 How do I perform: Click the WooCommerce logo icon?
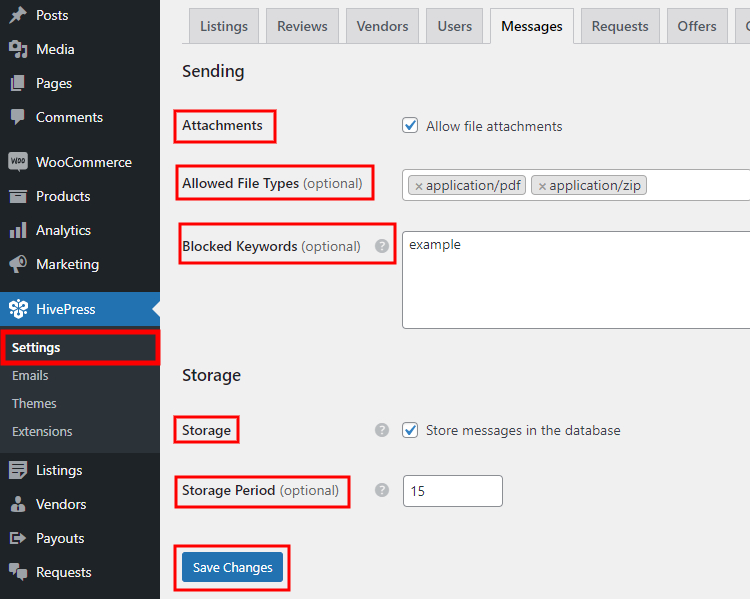click(18, 162)
